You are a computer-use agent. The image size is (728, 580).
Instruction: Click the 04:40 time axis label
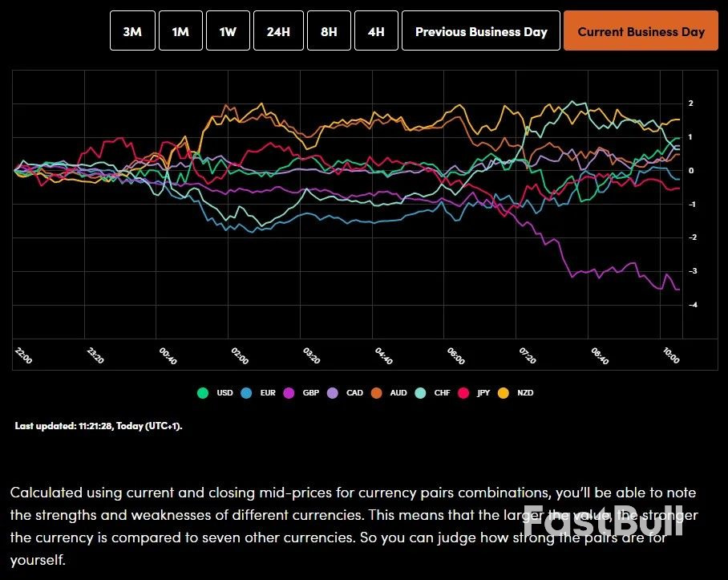pos(383,355)
